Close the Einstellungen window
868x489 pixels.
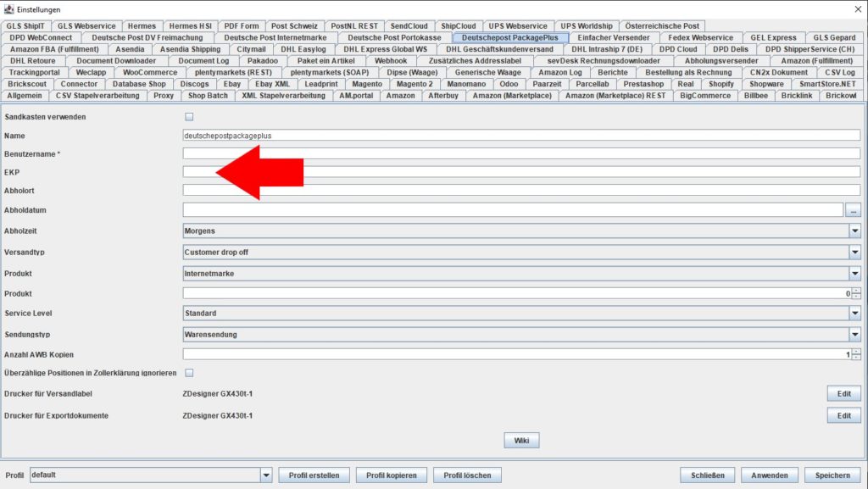tap(858, 9)
